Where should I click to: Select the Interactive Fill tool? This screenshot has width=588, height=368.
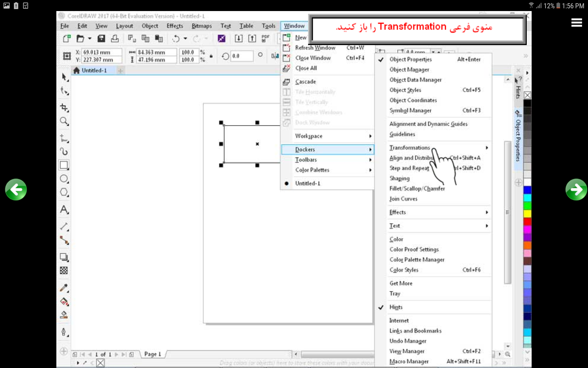[x=64, y=301]
